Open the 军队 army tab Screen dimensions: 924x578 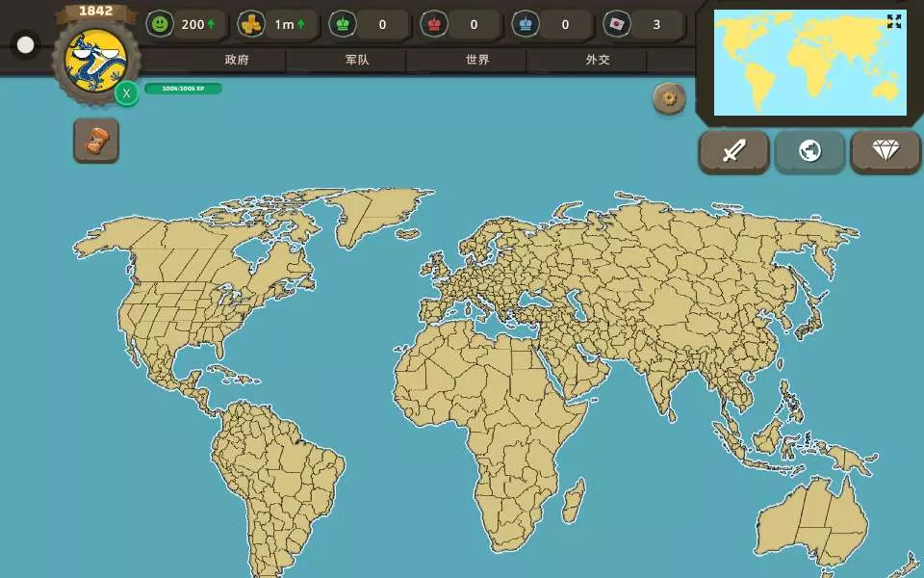pyautogui.click(x=357, y=60)
